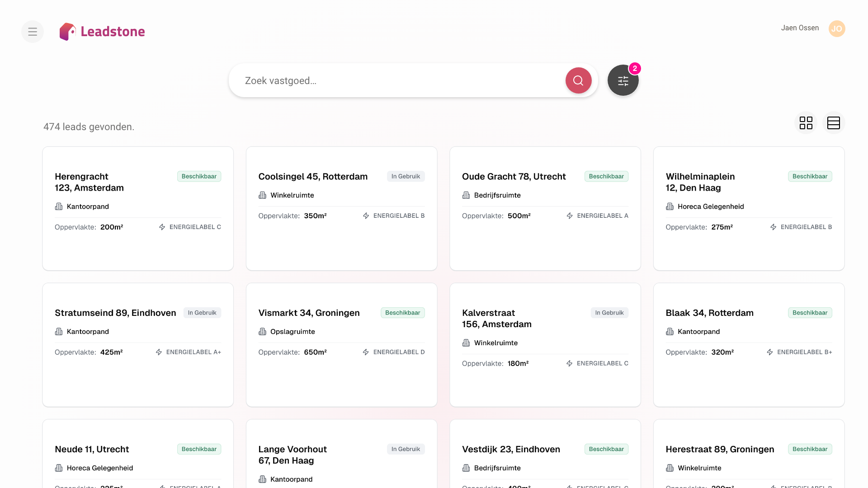Open the filters panel with 2 active filters
868x488 pixels.
pyautogui.click(x=623, y=80)
